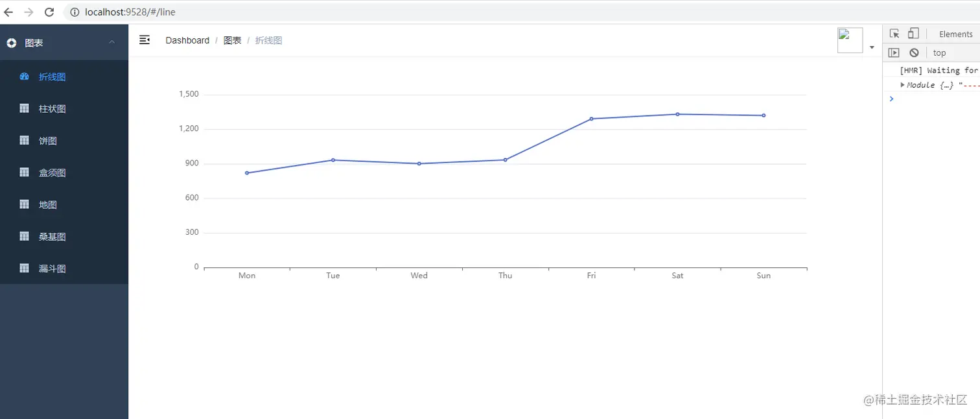Screen dimensions: 980x419
Task: Select the DevTools inspect element icon
Action: [x=894, y=34]
